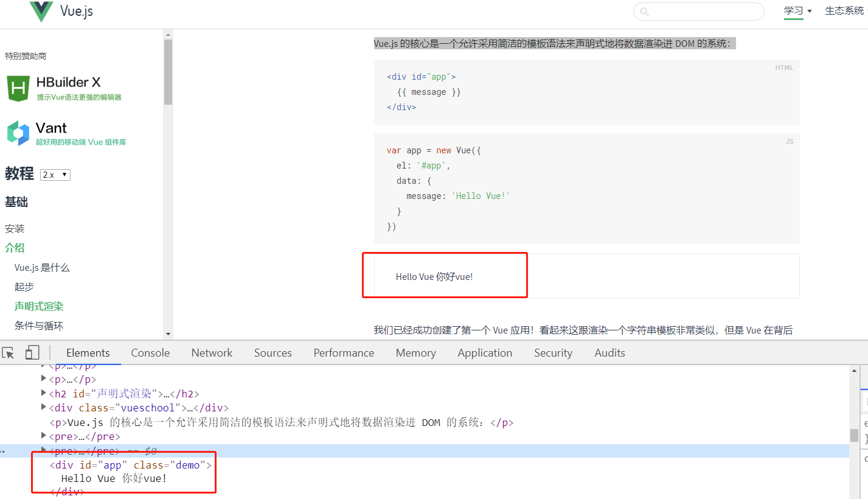Switch to the Elements tab
868x499 pixels.
88,353
